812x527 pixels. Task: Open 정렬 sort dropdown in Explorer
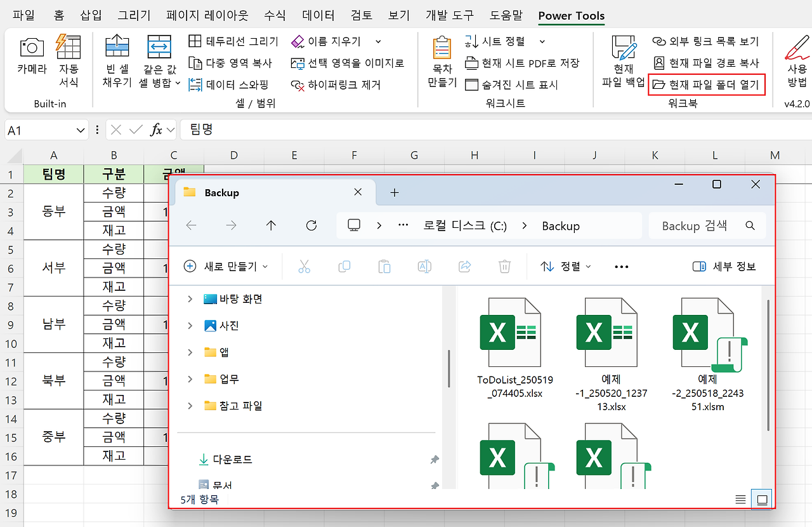pyautogui.click(x=565, y=267)
